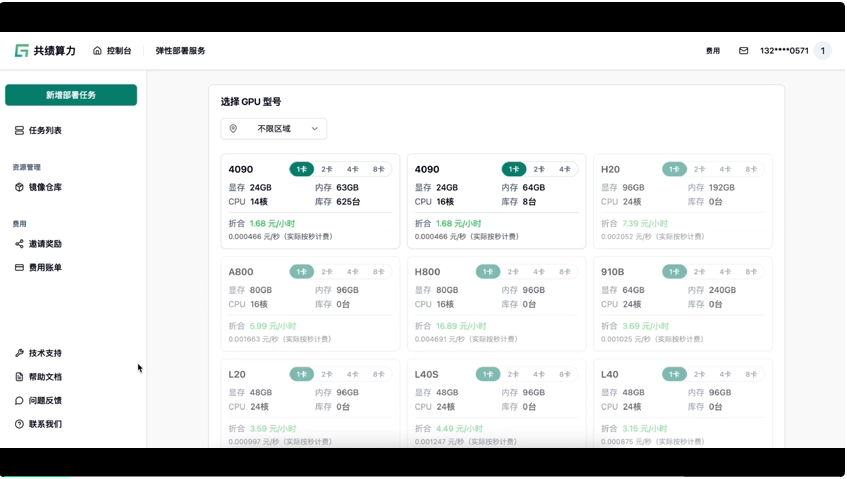This screenshot has width=847, height=479.
Task: Click the 问题反馈 chat bubble icon
Action: click(x=19, y=401)
